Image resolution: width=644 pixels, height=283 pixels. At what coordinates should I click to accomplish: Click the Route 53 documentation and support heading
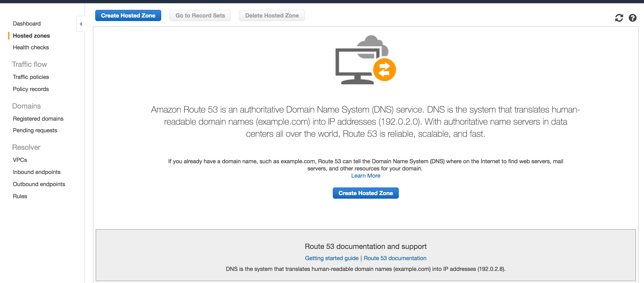click(x=366, y=247)
